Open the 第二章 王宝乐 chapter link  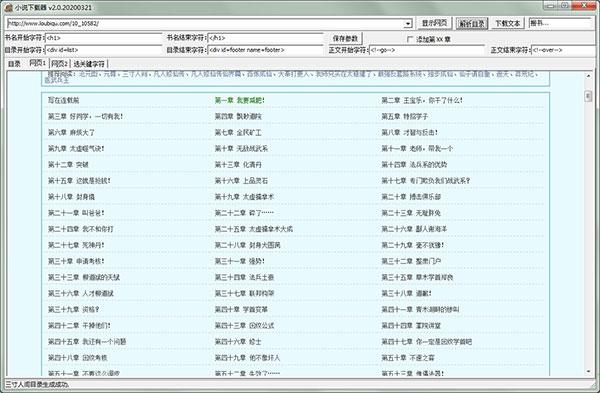422,100
